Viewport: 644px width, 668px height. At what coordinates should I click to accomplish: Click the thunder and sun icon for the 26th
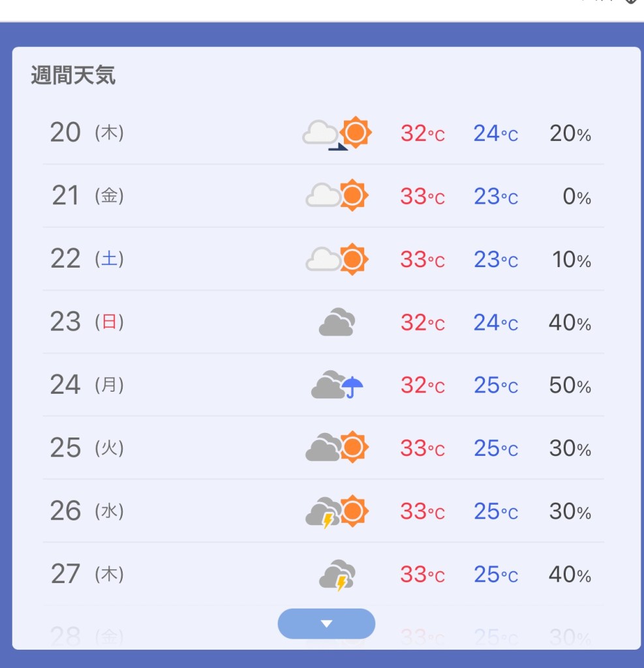pyautogui.click(x=337, y=511)
